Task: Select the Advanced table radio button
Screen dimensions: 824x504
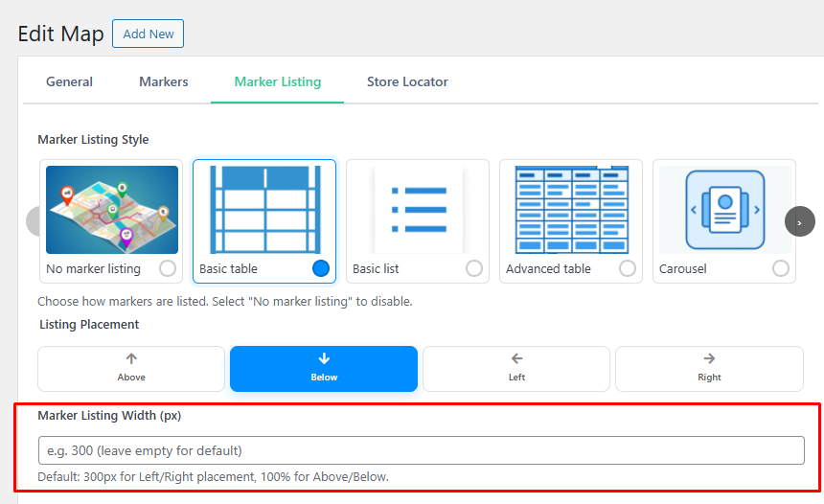Action: [x=628, y=268]
